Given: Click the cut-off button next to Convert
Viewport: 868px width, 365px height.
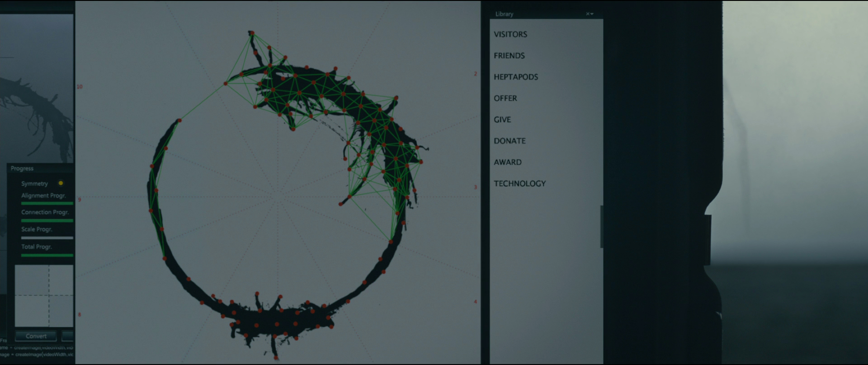Looking at the screenshot, I should click(x=67, y=336).
